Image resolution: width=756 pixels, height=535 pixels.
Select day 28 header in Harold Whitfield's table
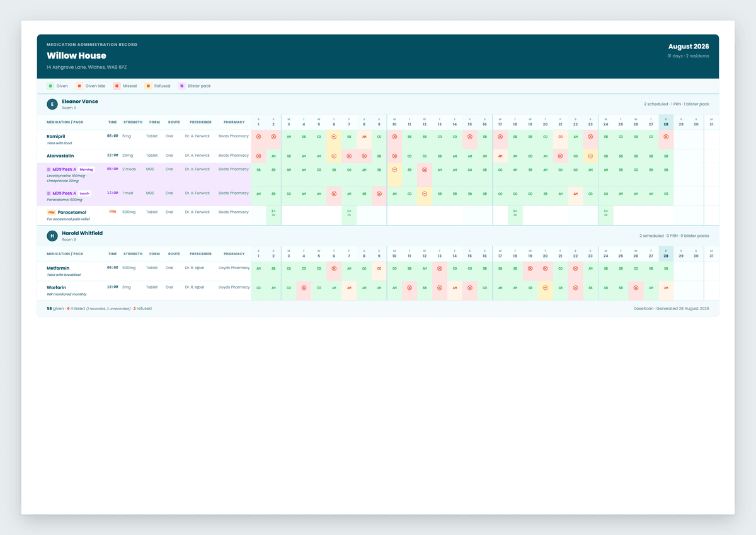click(x=666, y=253)
